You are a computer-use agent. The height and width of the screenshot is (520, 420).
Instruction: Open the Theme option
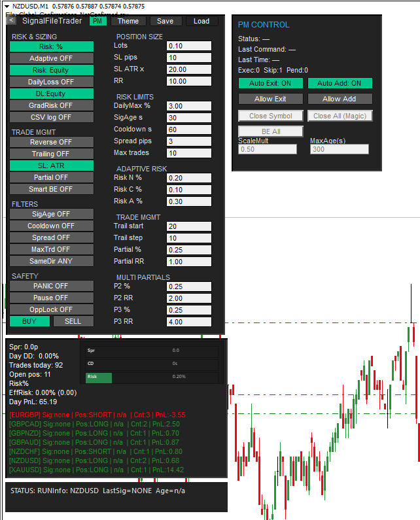(x=128, y=21)
